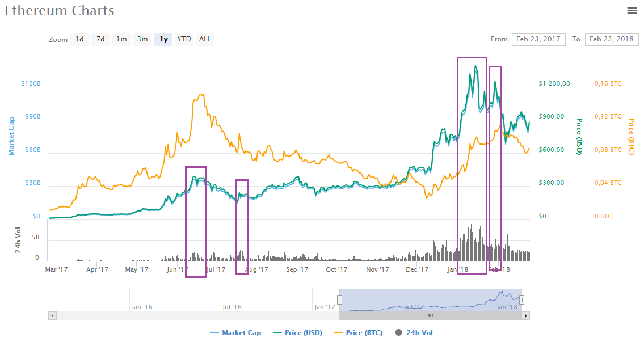
Task: Click the navigator shaded range area
Action: (x=431, y=300)
